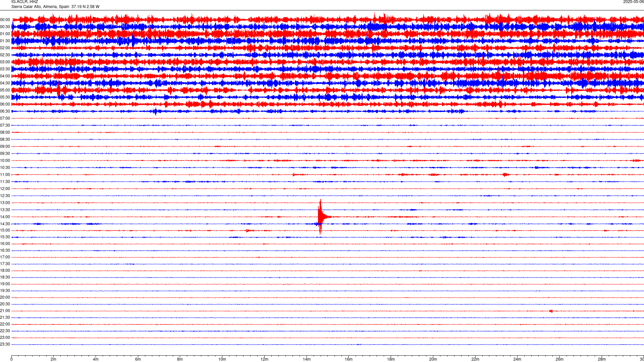
Task: Click the 12:00 time row label
Action: point(5,189)
